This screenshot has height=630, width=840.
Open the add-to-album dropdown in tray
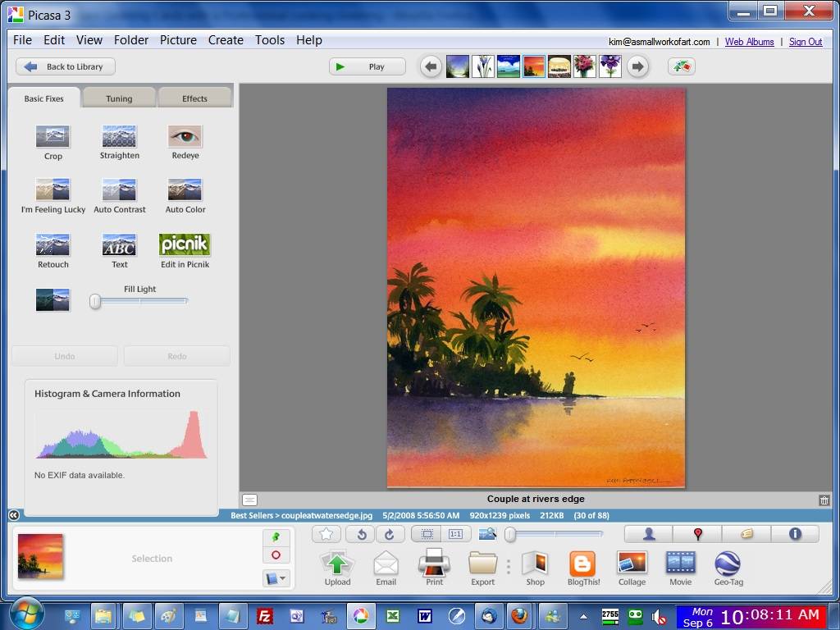[276, 578]
